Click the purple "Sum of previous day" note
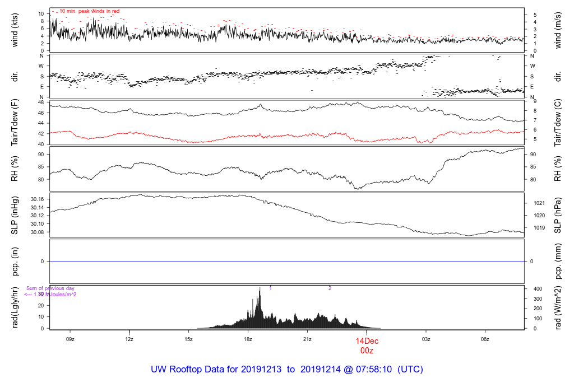574x392 pixels. 50,288
